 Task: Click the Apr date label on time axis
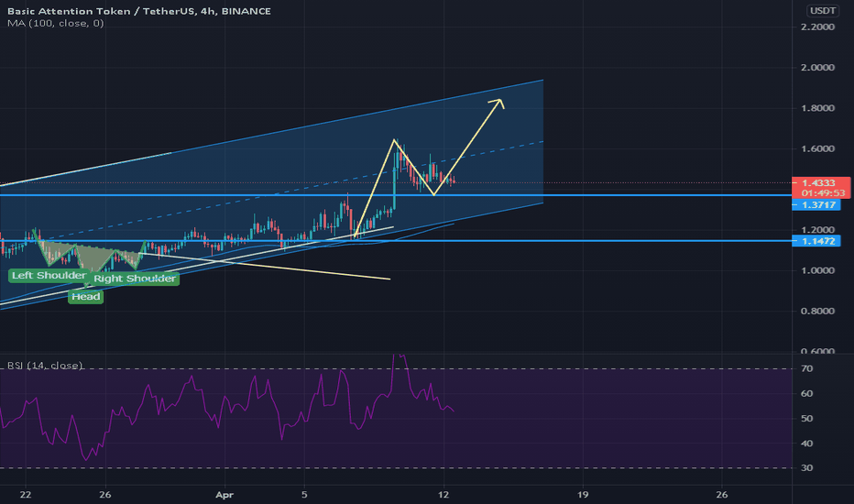point(224,495)
